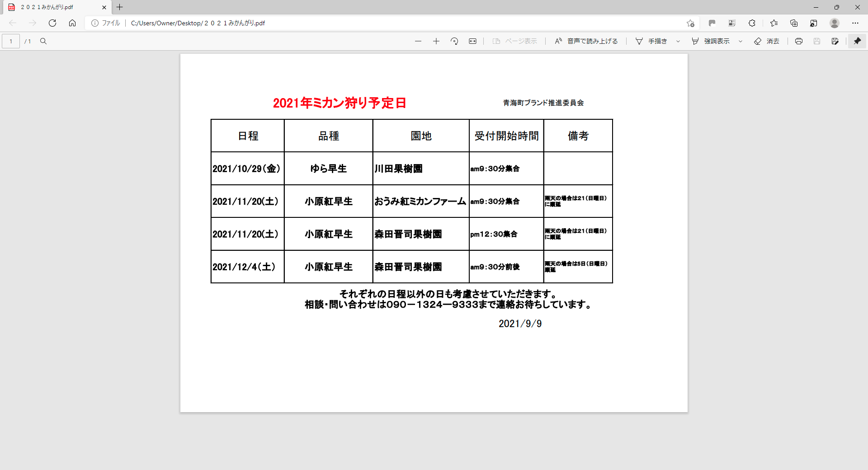Click the browser forward arrow
The image size is (868, 470).
coord(33,23)
